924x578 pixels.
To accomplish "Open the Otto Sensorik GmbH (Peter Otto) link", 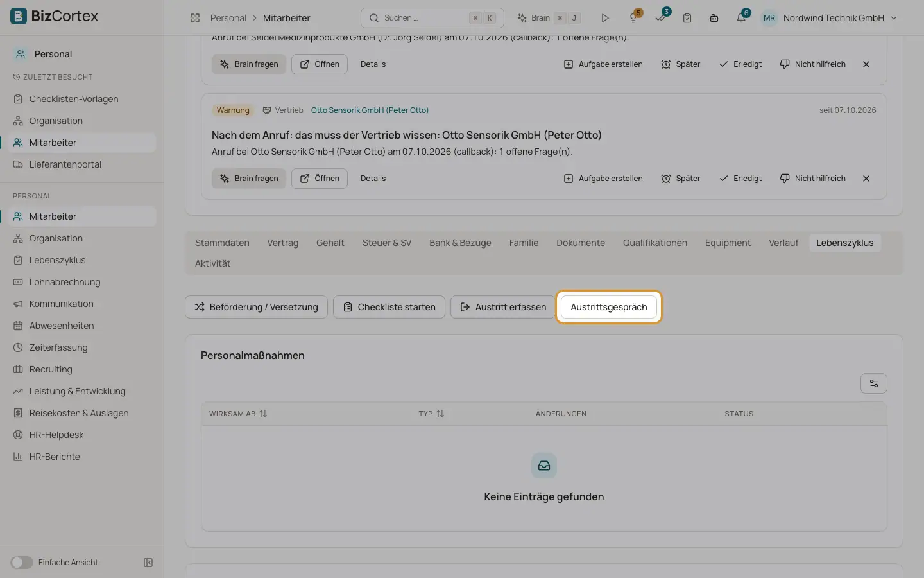I will tap(370, 110).
